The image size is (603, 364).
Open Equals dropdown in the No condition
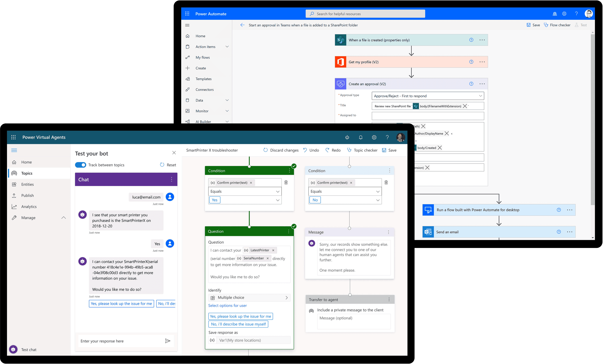pyautogui.click(x=345, y=191)
